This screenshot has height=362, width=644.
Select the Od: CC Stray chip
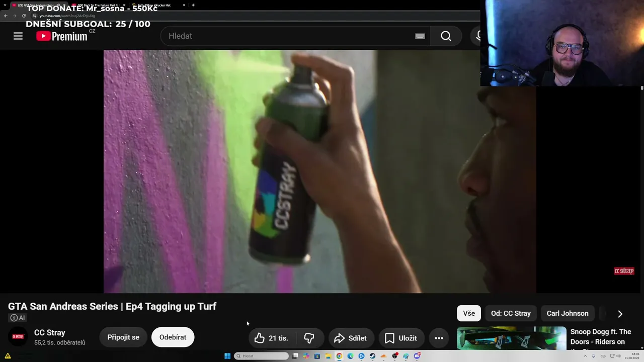511,313
